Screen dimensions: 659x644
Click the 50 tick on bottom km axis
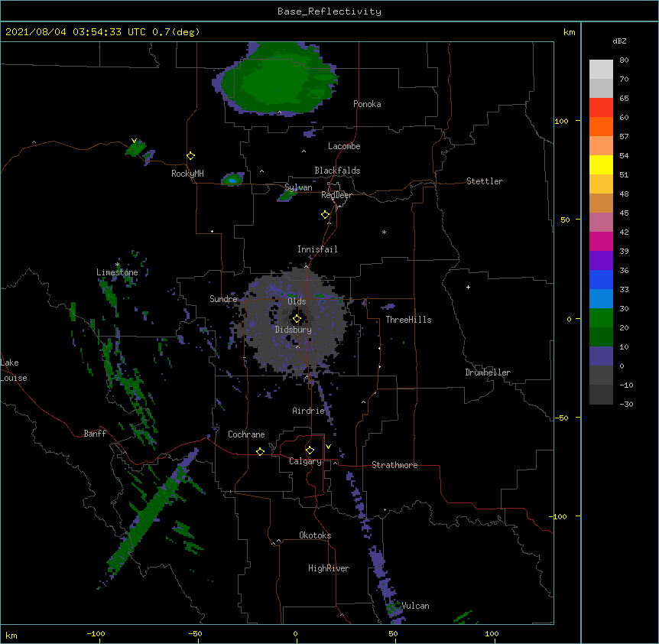point(393,633)
